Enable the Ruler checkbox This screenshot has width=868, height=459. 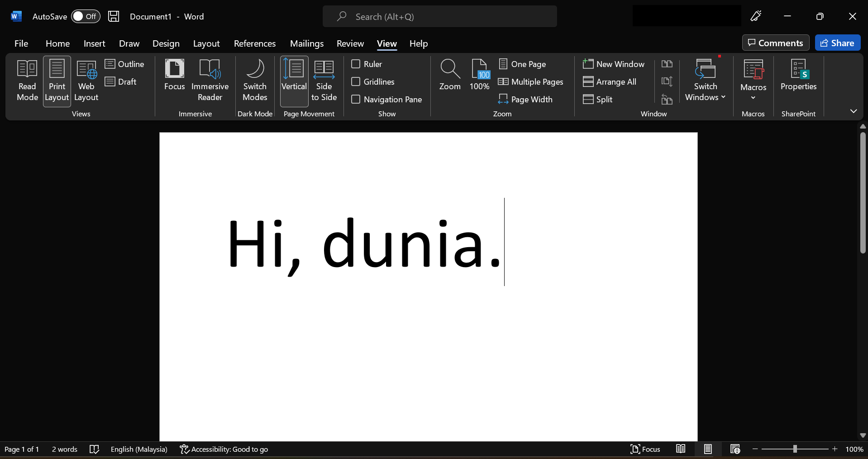pyautogui.click(x=356, y=64)
